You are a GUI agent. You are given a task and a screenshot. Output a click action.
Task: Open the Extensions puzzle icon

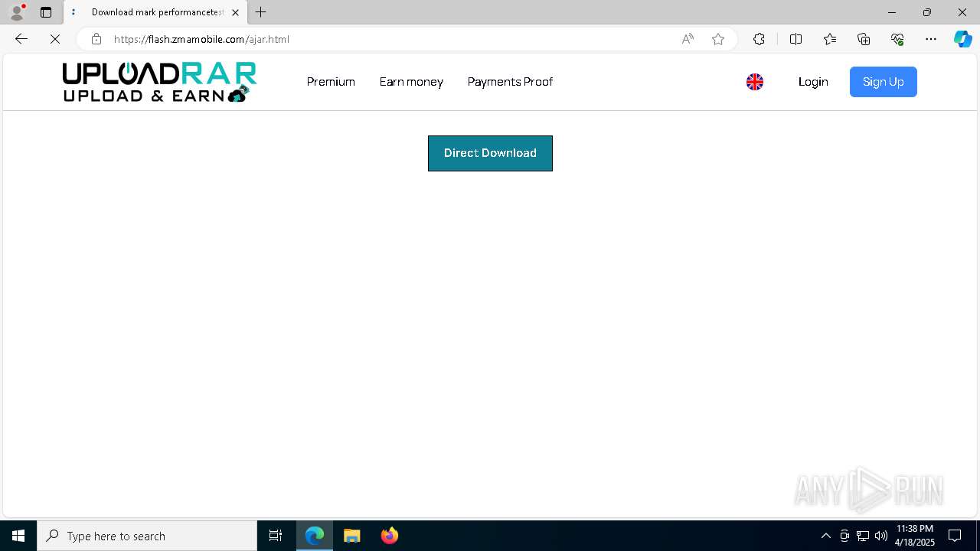coord(759,39)
